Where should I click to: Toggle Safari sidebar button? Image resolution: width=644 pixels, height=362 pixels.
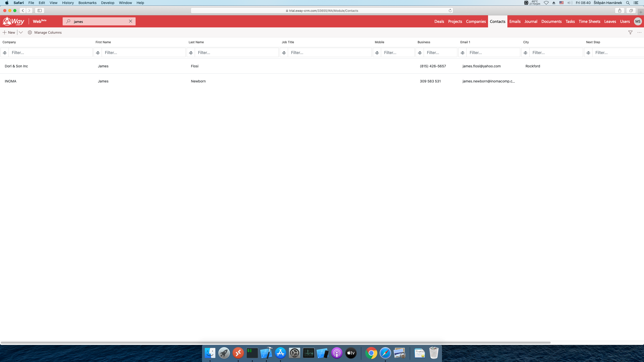[39, 11]
